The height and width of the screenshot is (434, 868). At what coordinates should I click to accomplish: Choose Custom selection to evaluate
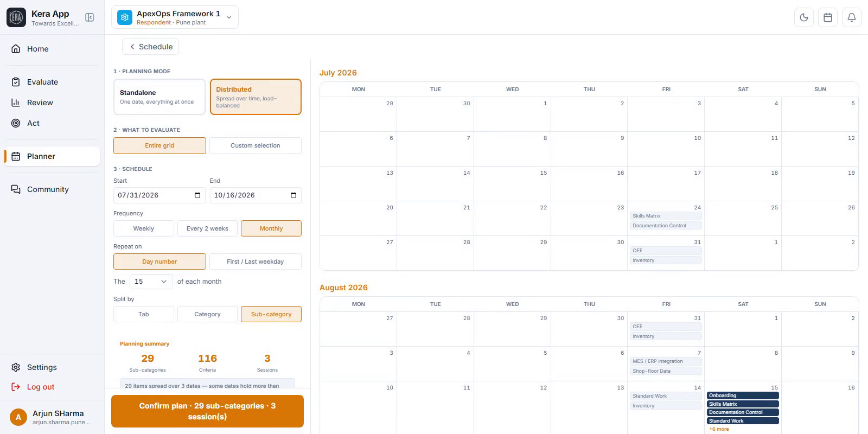pos(256,145)
